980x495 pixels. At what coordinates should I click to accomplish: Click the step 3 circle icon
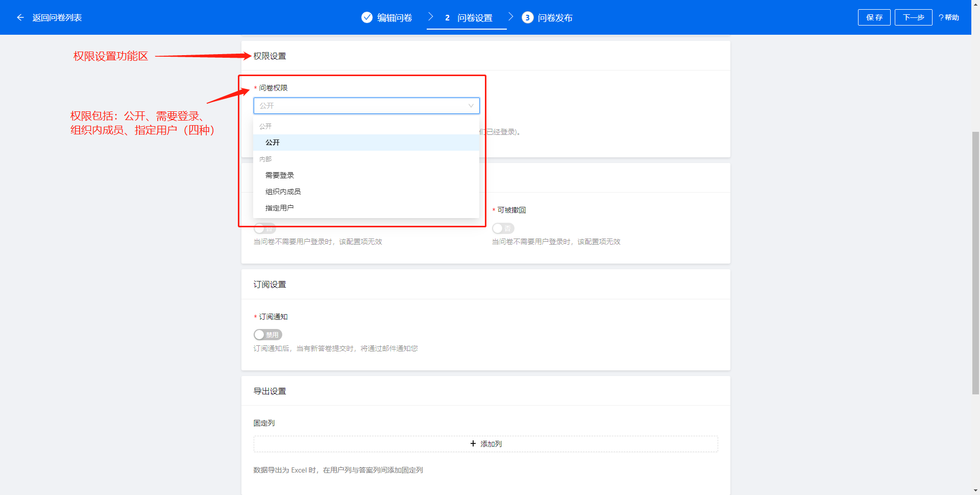pos(527,17)
